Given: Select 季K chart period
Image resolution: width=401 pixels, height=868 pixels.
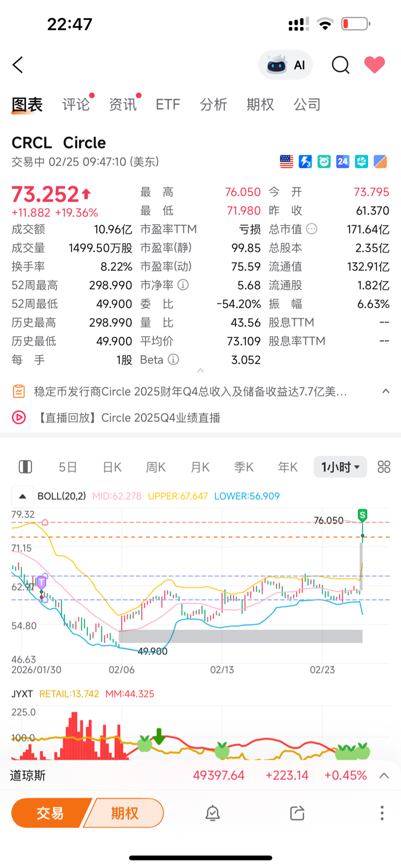Looking at the screenshot, I should (244, 467).
